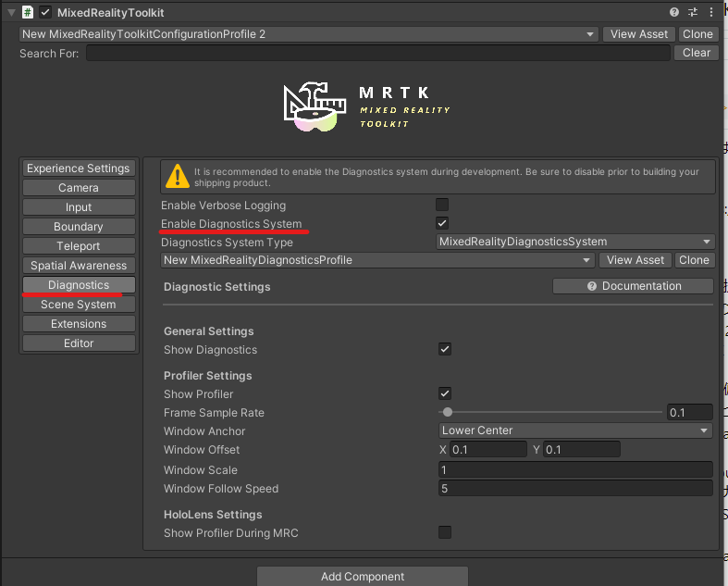Viewport: 728px width, 586px height.
Task: Switch to the Experience Settings tab
Action: (79, 168)
